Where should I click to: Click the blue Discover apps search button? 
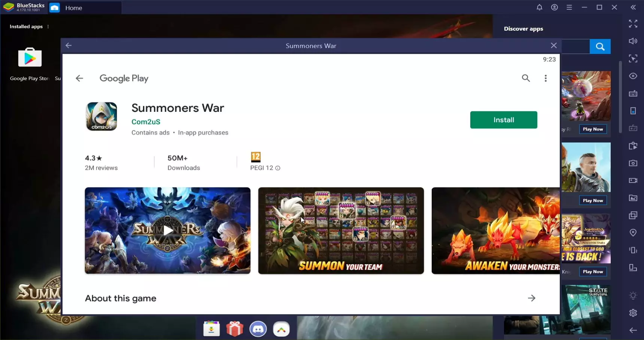[600, 46]
